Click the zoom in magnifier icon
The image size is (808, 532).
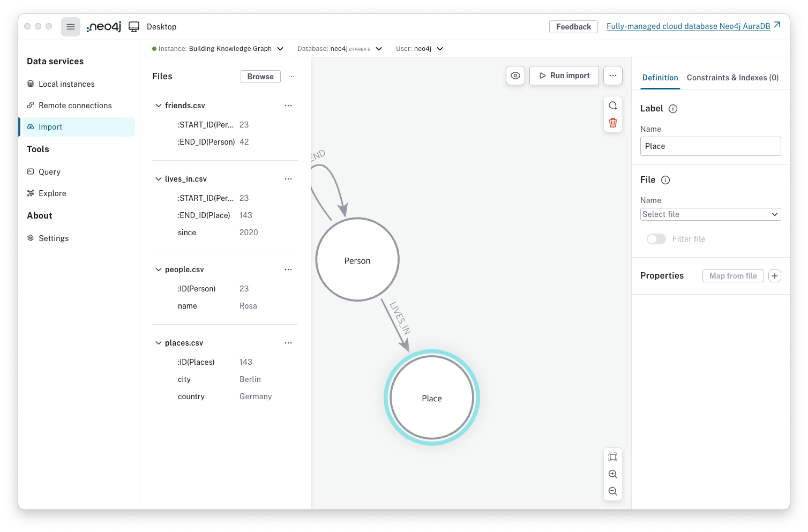coord(613,474)
